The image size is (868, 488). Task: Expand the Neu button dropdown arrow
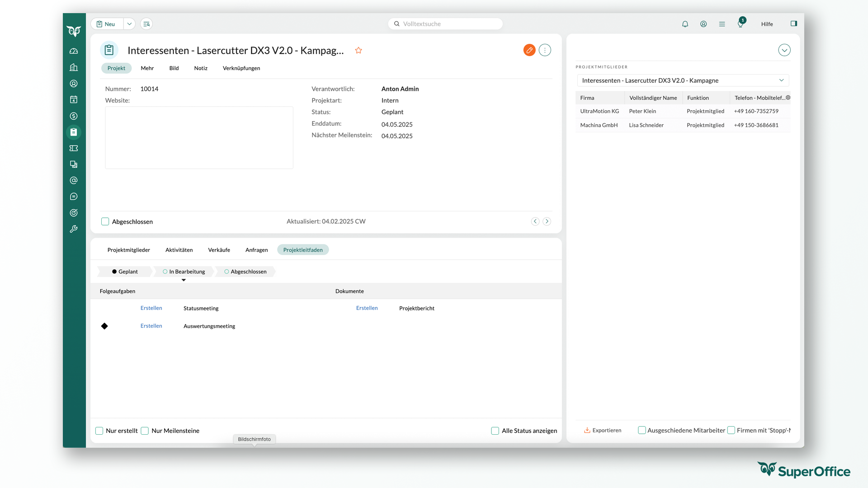[129, 24]
